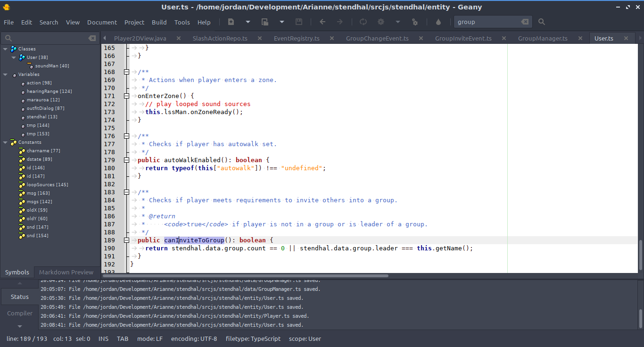Viewport: 644px width, 347px height.
Task: Switch to Markdown Preview sidebar tab
Action: 66,272
